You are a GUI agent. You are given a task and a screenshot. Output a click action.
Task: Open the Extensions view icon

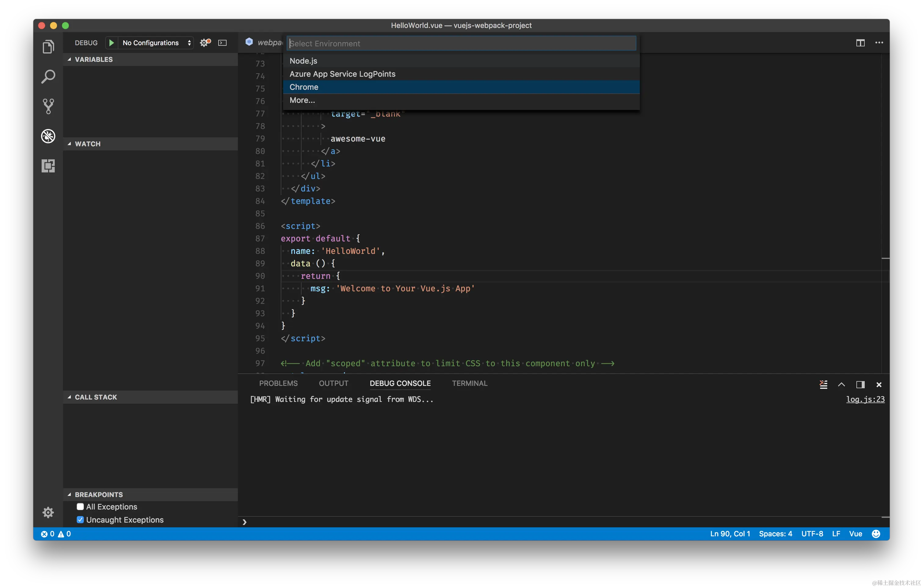pyautogui.click(x=48, y=166)
